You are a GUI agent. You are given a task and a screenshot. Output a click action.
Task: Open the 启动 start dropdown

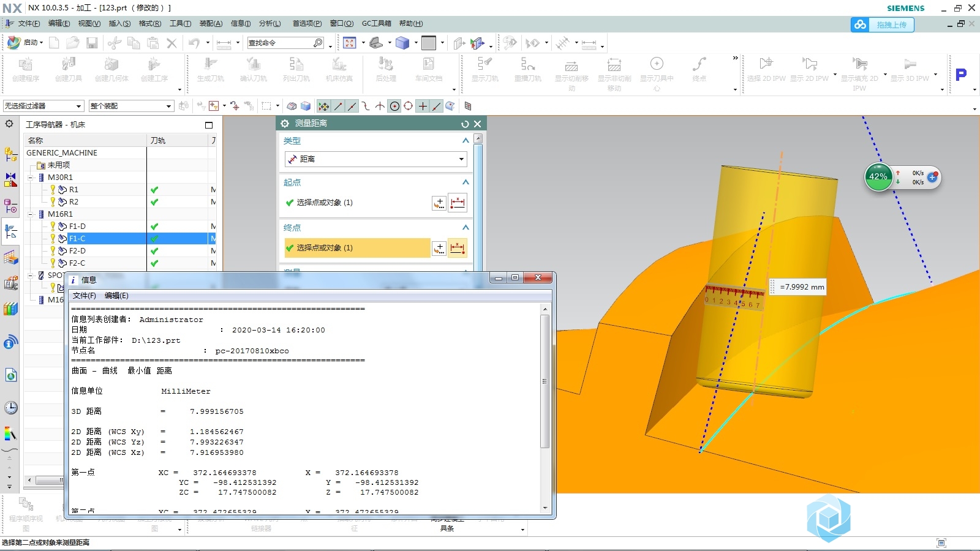pyautogui.click(x=26, y=43)
